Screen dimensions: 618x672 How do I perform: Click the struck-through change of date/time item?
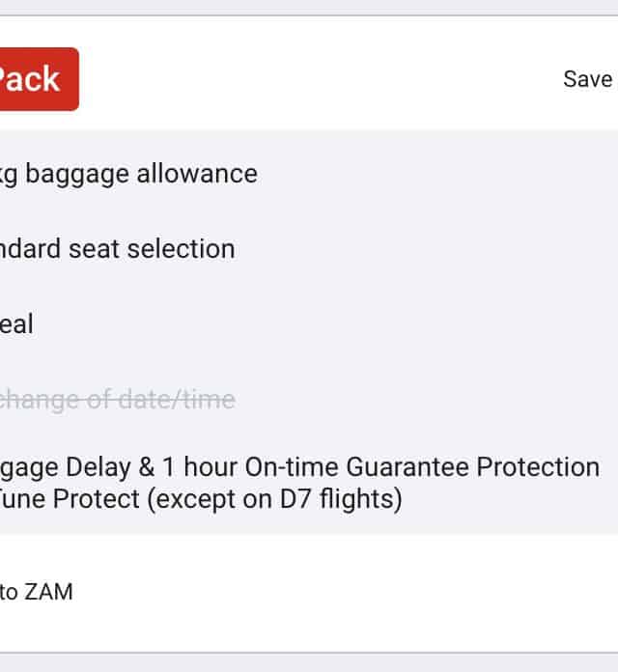pos(116,399)
